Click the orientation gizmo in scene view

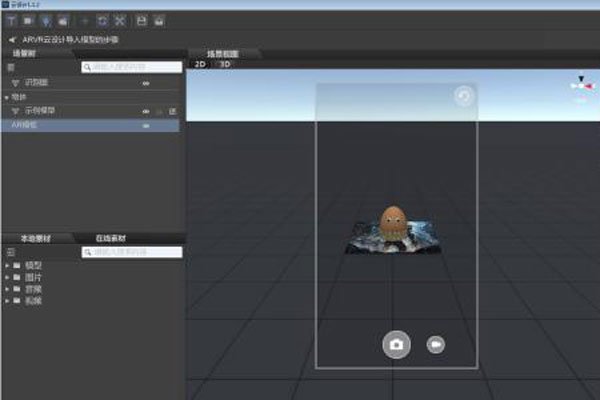[579, 86]
